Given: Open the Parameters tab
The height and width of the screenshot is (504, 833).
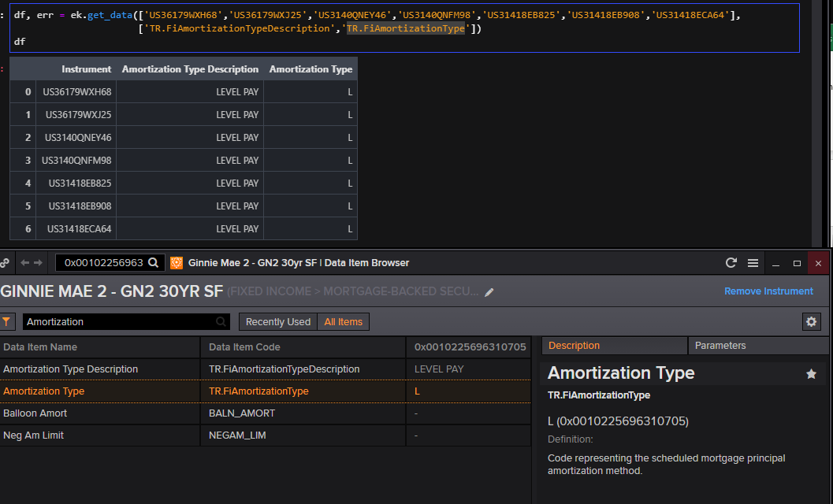Looking at the screenshot, I should [x=758, y=346].
